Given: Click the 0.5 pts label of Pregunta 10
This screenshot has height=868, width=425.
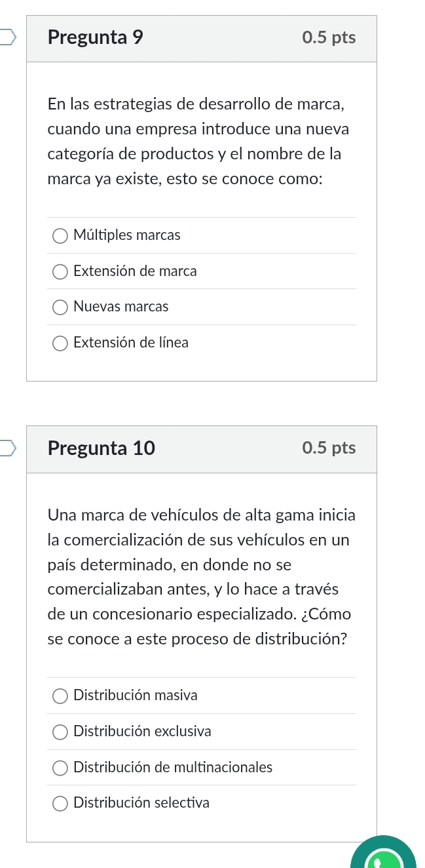Looking at the screenshot, I should pyautogui.click(x=329, y=448).
